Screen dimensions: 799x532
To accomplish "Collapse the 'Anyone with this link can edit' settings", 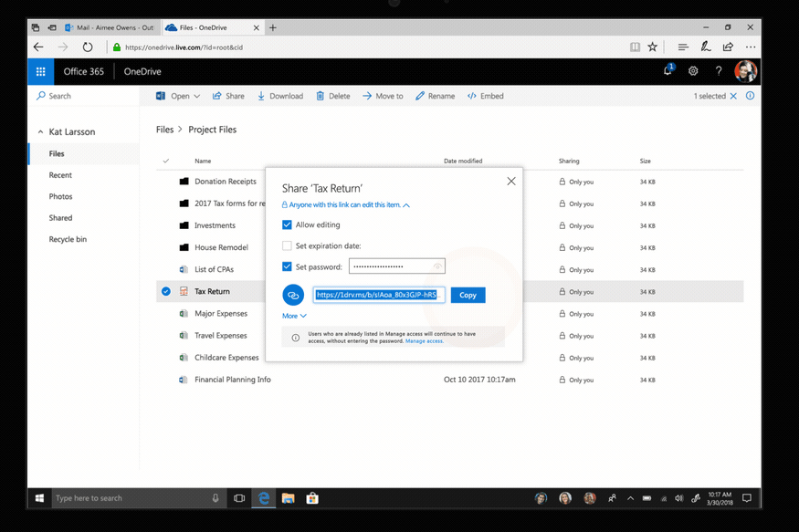I will [346, 205].
